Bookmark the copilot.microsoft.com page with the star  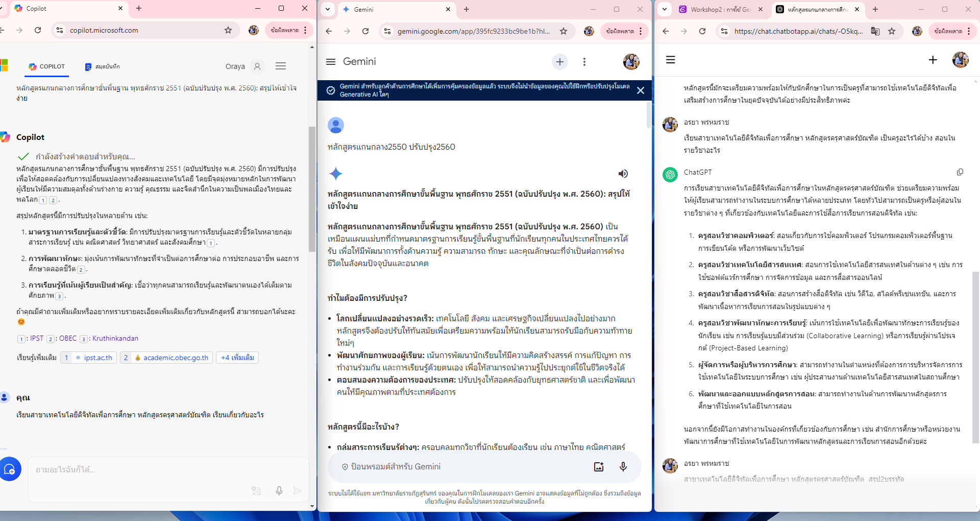(228, 30)
